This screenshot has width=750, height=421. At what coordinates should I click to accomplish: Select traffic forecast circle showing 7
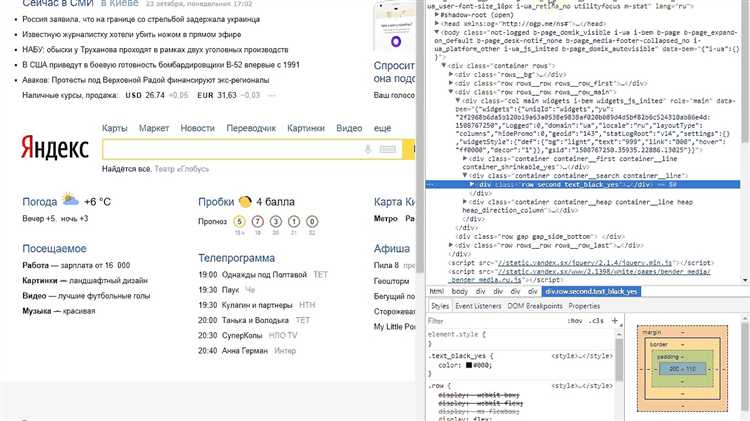[x=257, y=222]
